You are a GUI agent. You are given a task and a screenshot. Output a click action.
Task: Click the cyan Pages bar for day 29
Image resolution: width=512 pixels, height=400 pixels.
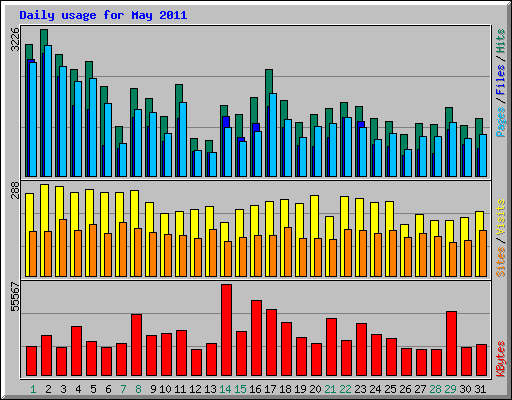click(x=453, y=149)
